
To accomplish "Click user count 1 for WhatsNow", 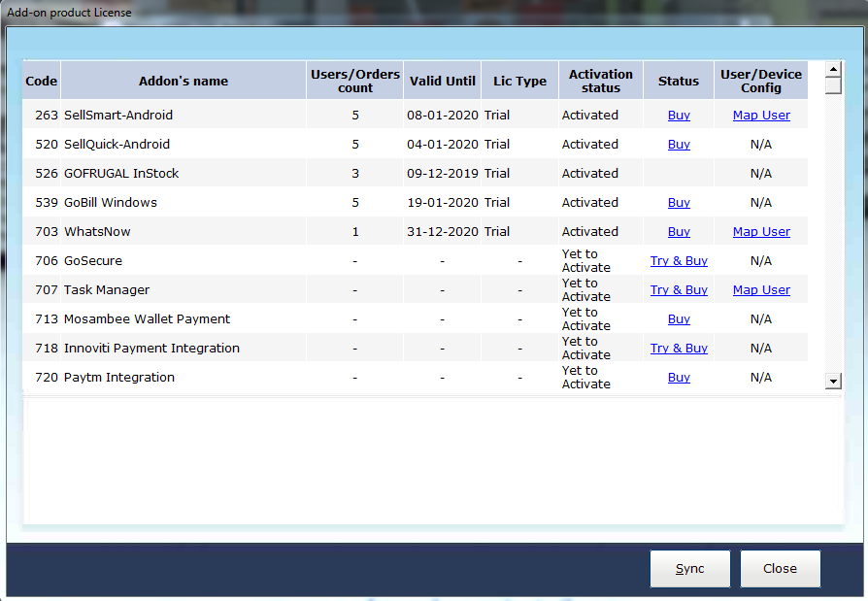I will click(355, 232).
